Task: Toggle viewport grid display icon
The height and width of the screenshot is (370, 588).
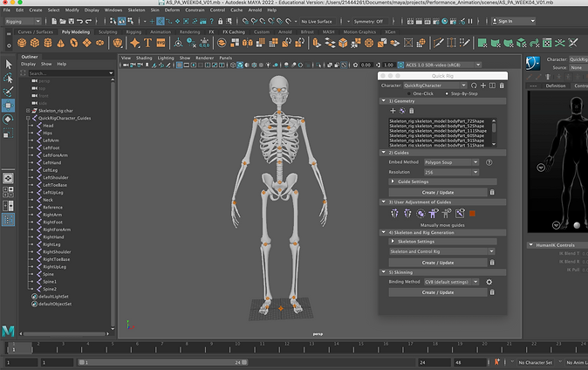Action: point(179,65)
